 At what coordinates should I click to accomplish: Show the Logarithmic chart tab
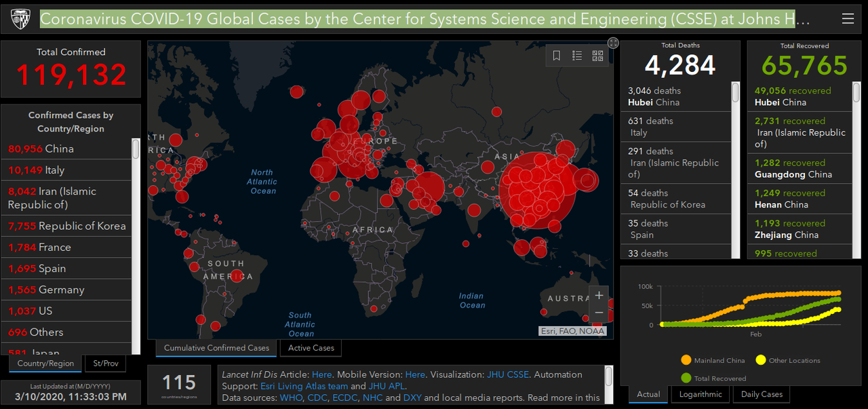(701, 394)
